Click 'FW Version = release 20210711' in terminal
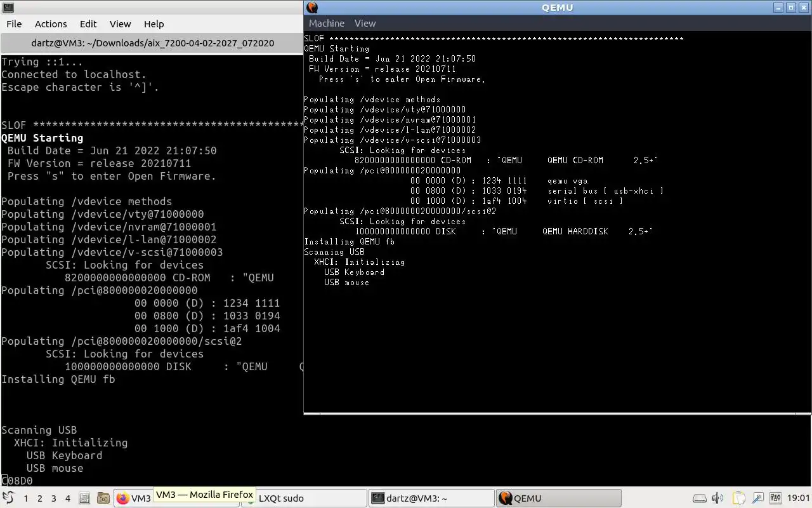The height and width of the screenshot is (508, 812). 99,163
